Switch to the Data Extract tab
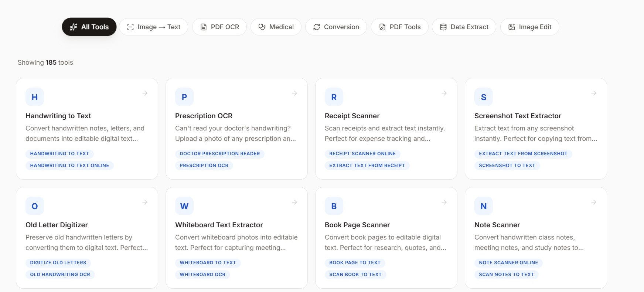Viewport: 644px width, 292px height. (464, 27)
